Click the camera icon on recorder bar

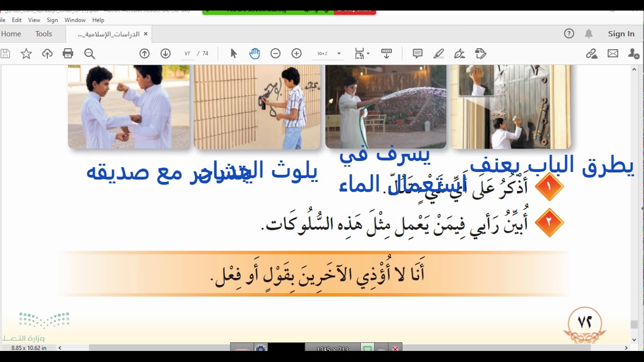click(261, 348)
